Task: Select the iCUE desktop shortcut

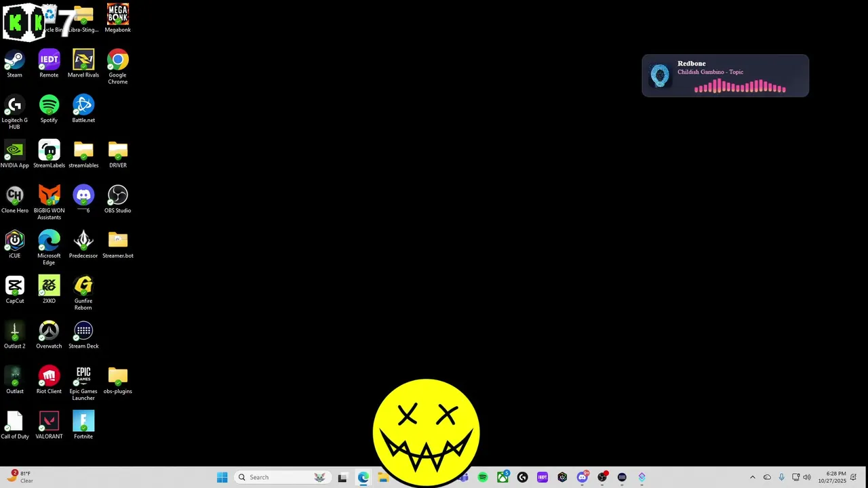Action: [14, 245]
